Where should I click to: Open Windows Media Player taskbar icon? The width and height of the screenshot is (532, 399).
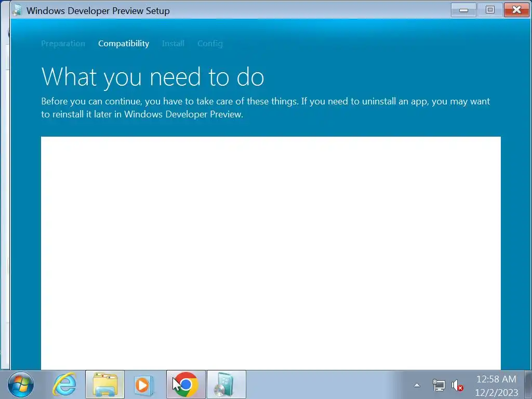(x=144, y=385)
